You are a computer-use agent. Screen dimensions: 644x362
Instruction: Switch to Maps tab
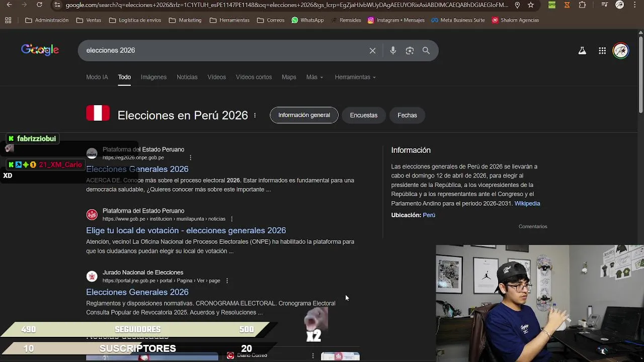[289, 77]
